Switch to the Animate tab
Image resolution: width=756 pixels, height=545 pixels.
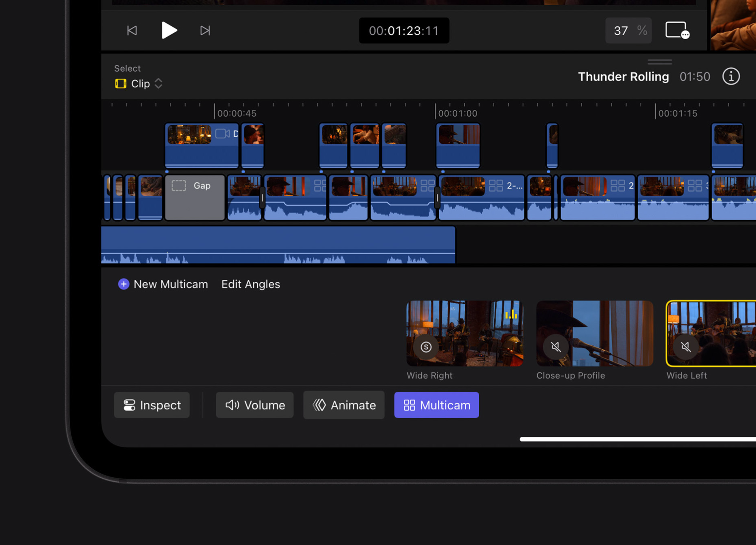(344, 405)
